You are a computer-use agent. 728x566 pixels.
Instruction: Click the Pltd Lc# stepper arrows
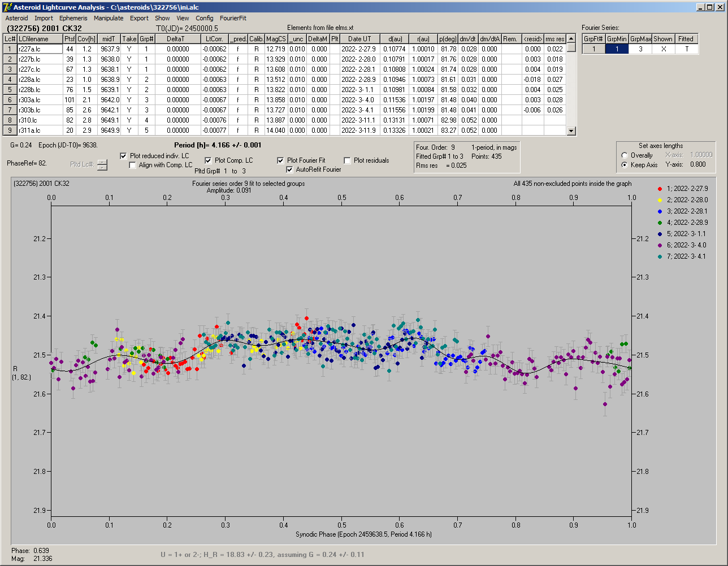pyautogui.click(x=102, y=164)
